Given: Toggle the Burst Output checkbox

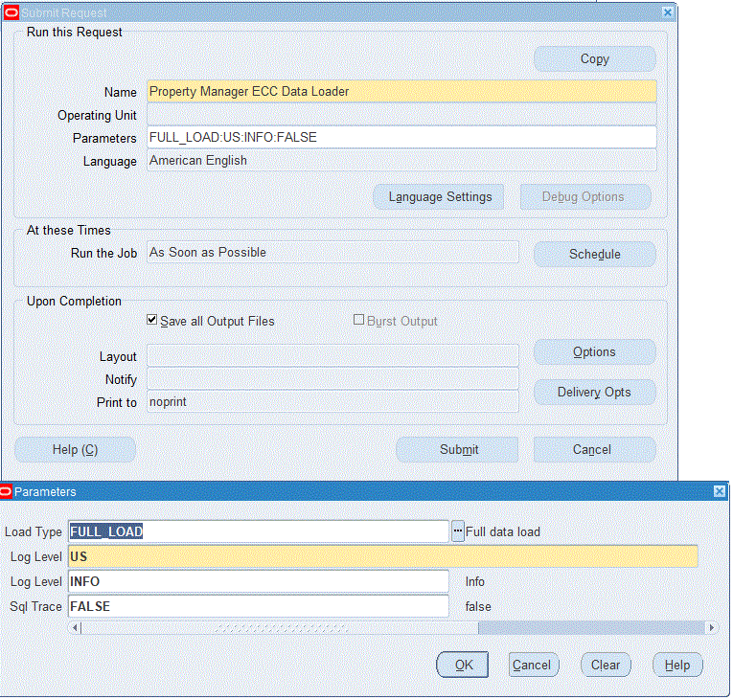Looking at the screenshot, I should (358, 320).
